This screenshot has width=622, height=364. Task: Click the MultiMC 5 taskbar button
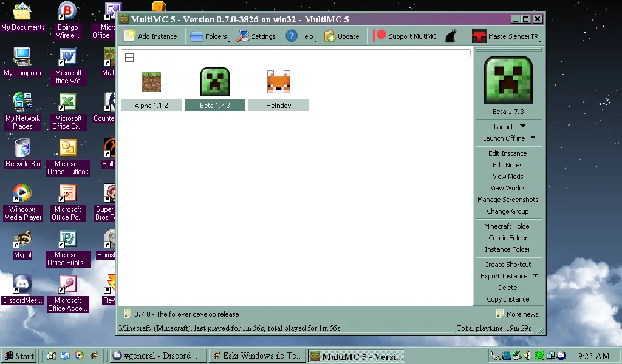[356, 356]
